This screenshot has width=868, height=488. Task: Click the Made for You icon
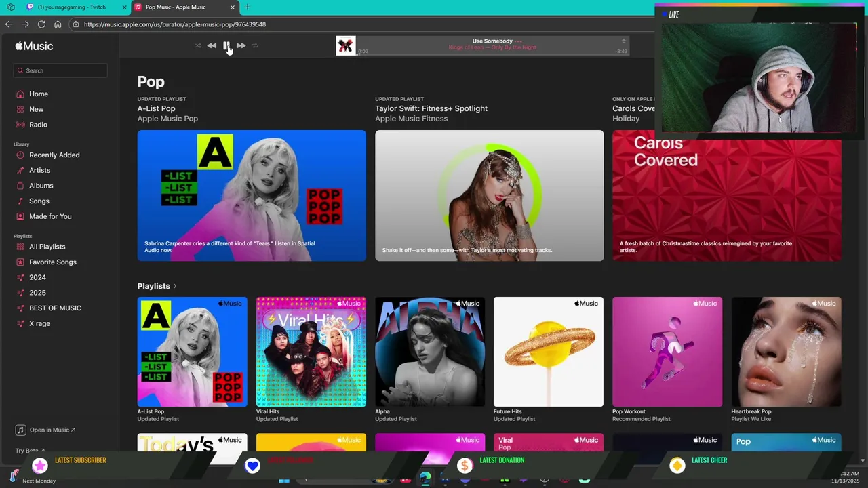(20, 216)
